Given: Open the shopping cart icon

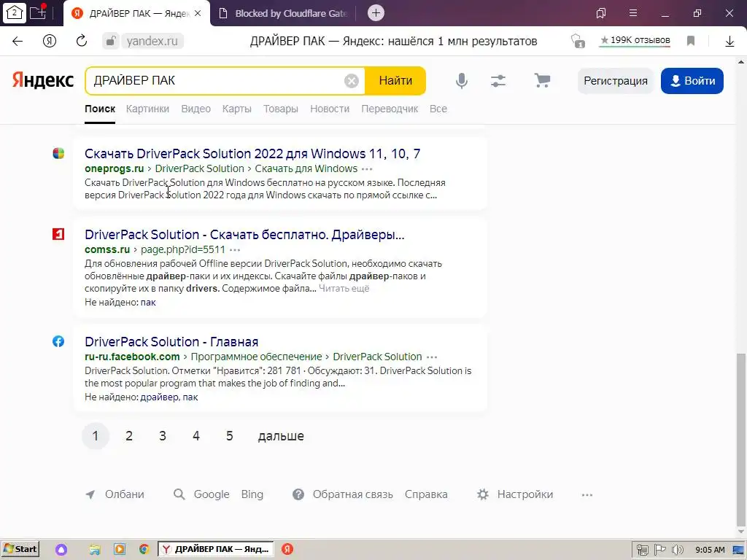Looking at the screenshot, I should pos(542,80).
